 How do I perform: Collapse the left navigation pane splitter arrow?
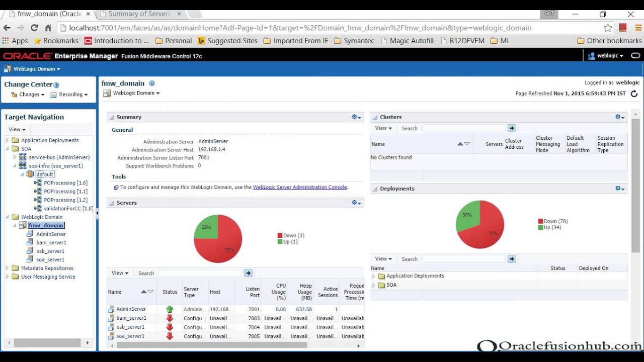[x=97, y=214]
